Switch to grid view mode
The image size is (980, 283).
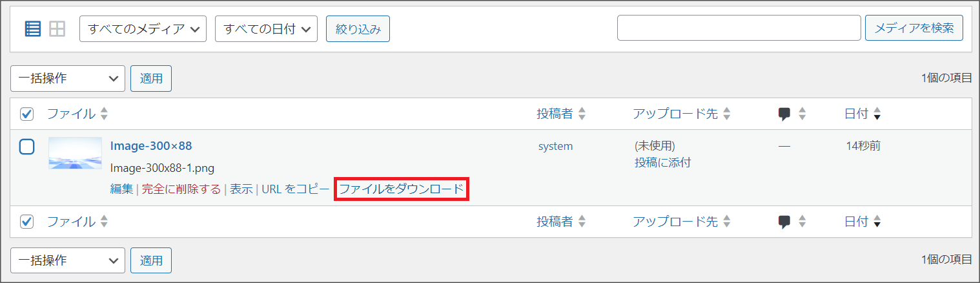[x=57, y=29]
